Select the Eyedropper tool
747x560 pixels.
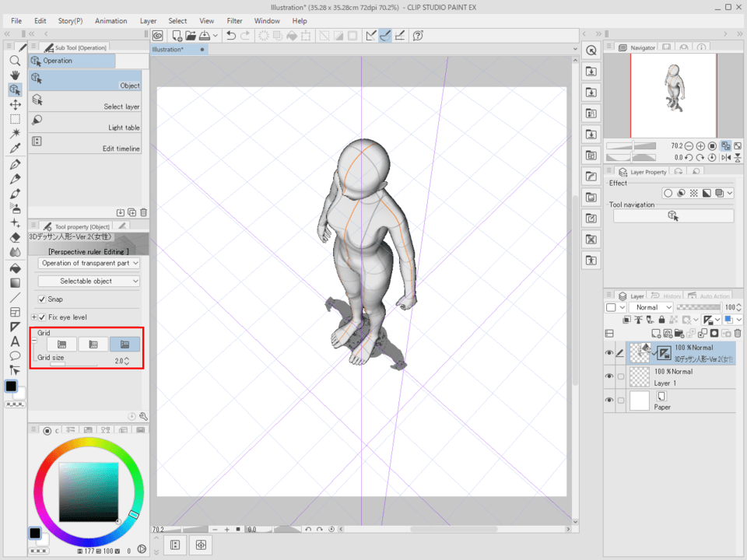(x=14, y=147)
